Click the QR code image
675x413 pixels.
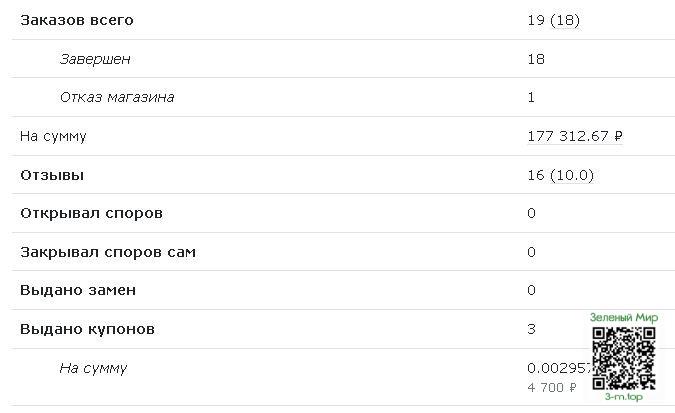[623, 357]
